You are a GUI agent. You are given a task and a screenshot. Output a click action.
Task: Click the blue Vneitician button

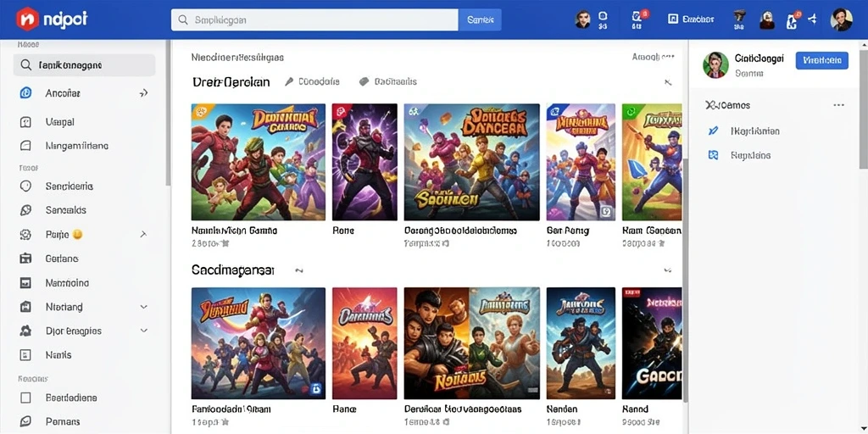[822, 60]
